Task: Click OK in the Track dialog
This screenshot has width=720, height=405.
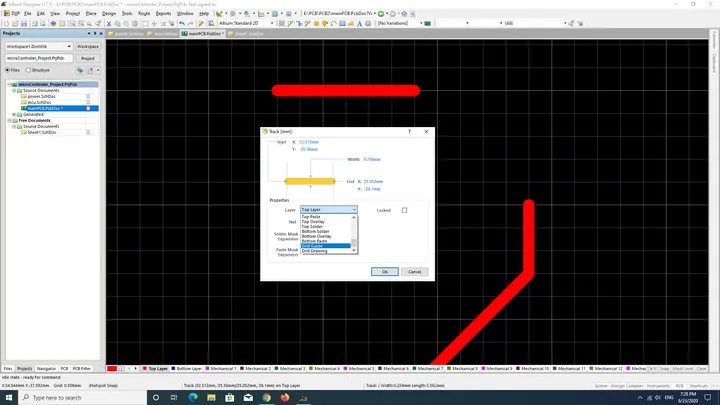Action: (x=384, y=272)
